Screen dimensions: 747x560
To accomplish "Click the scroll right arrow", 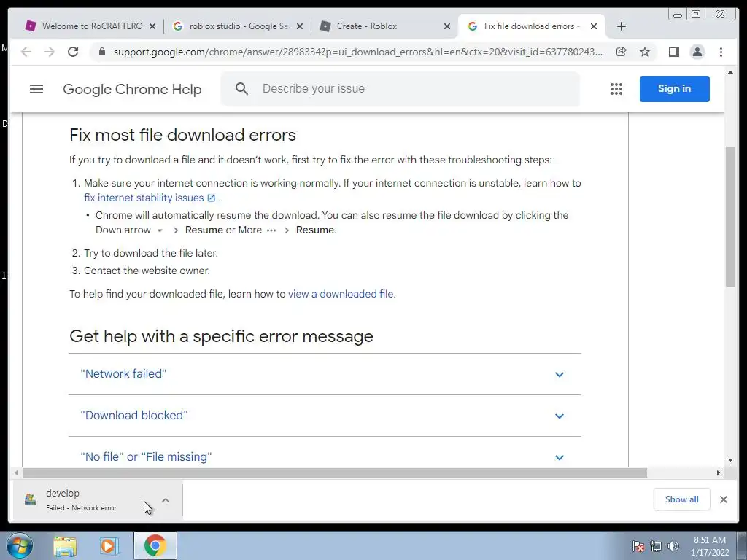I will tap(719, 472).
